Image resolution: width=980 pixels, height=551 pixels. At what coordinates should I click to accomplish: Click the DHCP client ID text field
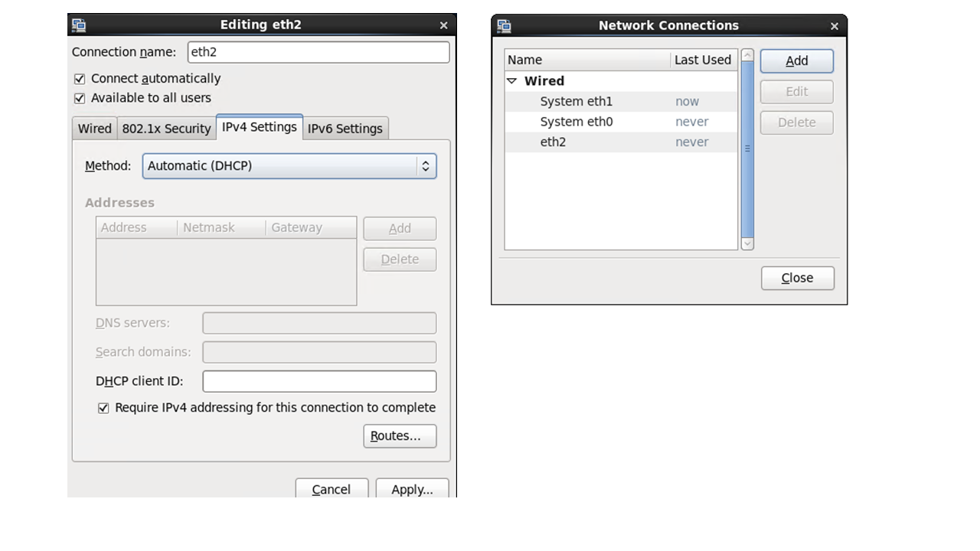point(319,381)
